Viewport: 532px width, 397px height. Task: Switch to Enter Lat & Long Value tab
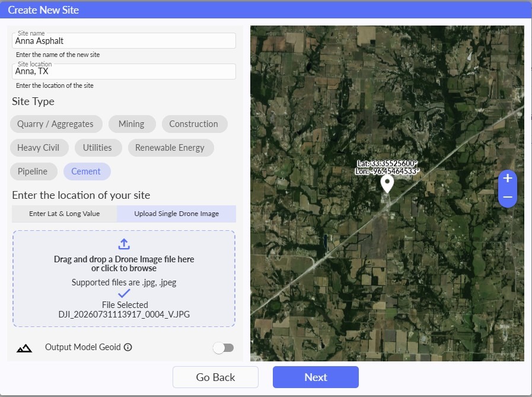[x=65, y=214]
